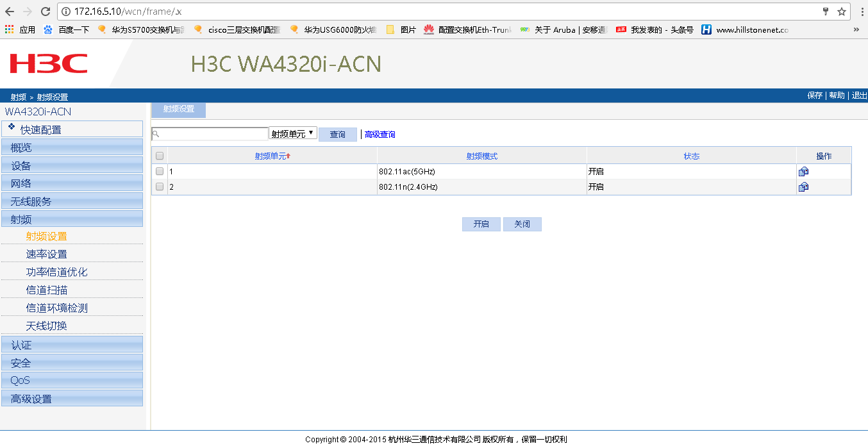Switch to the 射频设置 tab
This screenshot has height=448, width=868.
[178, 110]
